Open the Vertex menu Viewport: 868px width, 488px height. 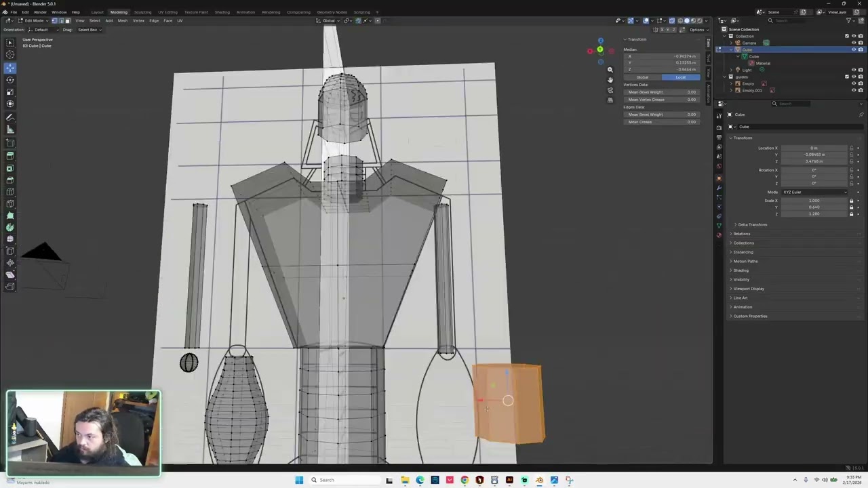click(138, 20)
